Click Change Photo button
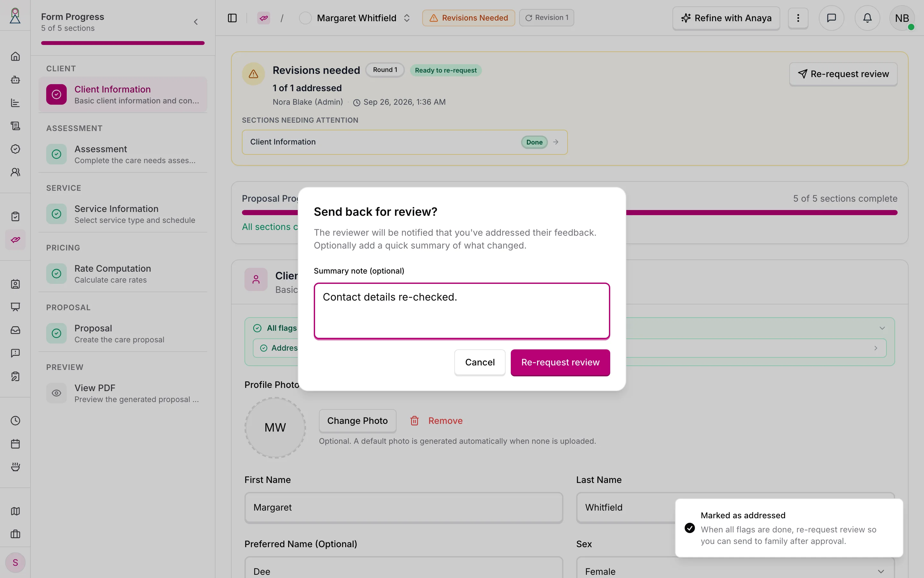 pos(357,421)
